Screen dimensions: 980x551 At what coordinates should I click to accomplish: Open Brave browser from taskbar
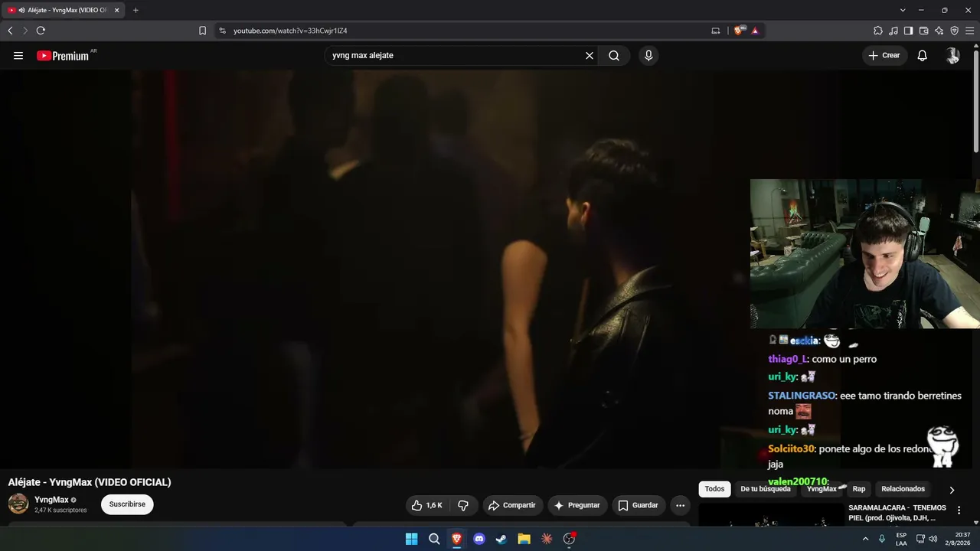(456, 539)
